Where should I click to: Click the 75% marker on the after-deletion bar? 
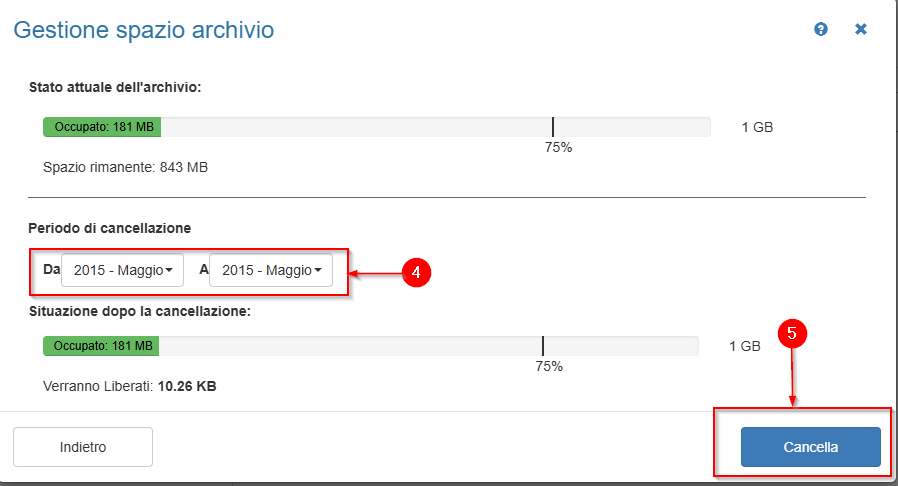(543, 346)
